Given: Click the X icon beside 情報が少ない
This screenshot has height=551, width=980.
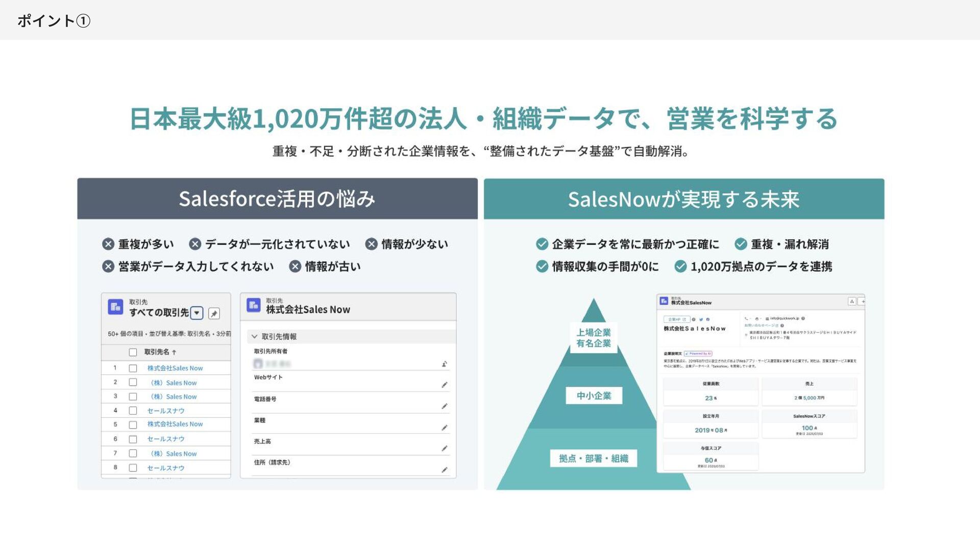Looking at the screenshot, I should click(372, 244).
